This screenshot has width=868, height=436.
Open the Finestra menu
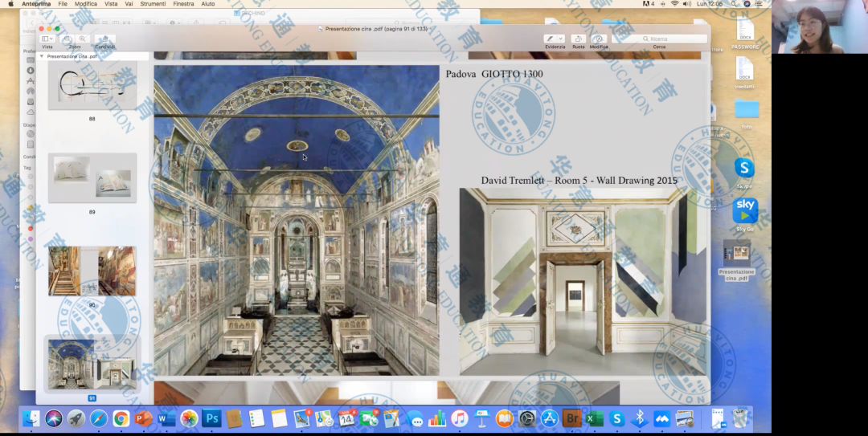click(183, 4)
